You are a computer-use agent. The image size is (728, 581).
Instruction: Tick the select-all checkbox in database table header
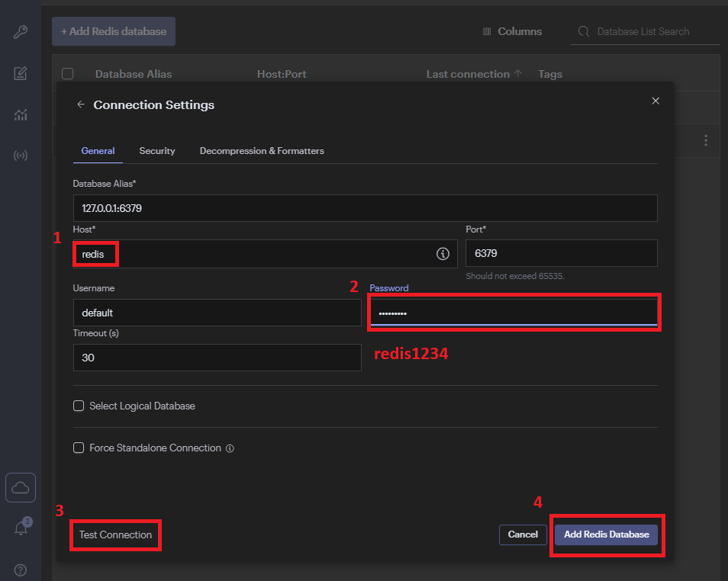pos(67,74)
